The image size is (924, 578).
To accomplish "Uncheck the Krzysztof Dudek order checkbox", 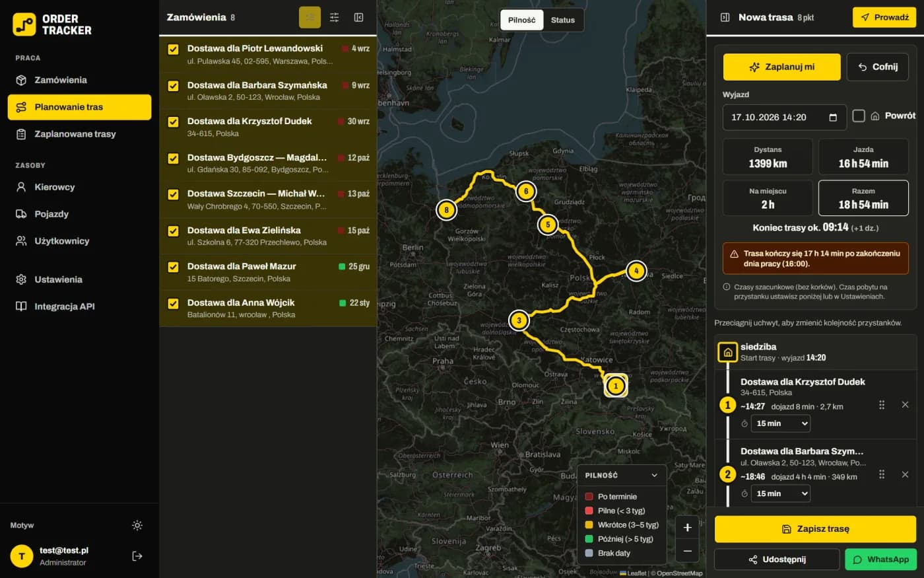I will coord(173,122).
